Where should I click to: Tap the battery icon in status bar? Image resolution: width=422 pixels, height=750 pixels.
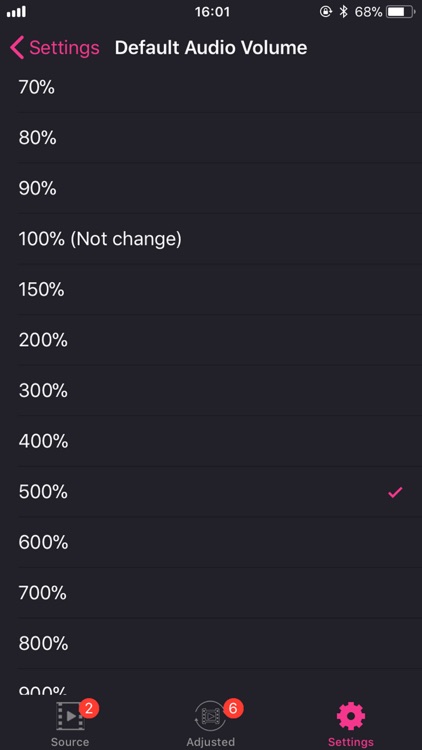click(401, 12)
